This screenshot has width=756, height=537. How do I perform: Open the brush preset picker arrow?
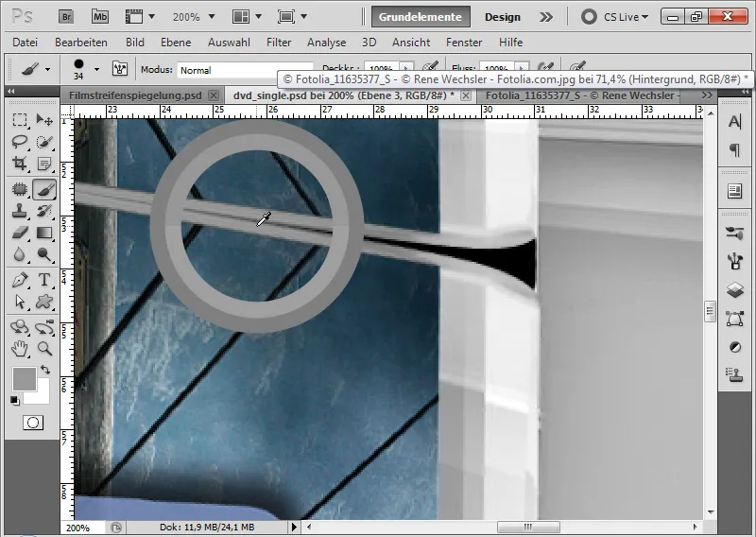(x=96, y=69)
